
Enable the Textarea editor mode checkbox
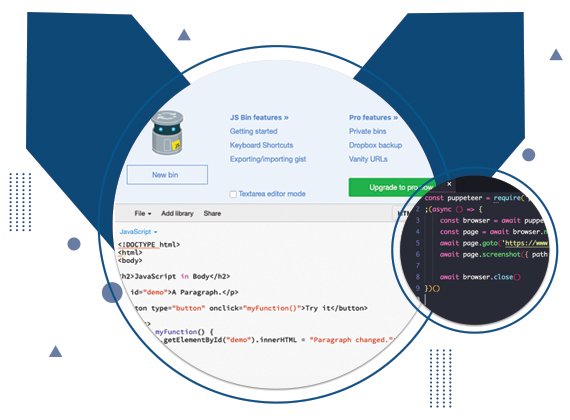[x=233, y=194]
